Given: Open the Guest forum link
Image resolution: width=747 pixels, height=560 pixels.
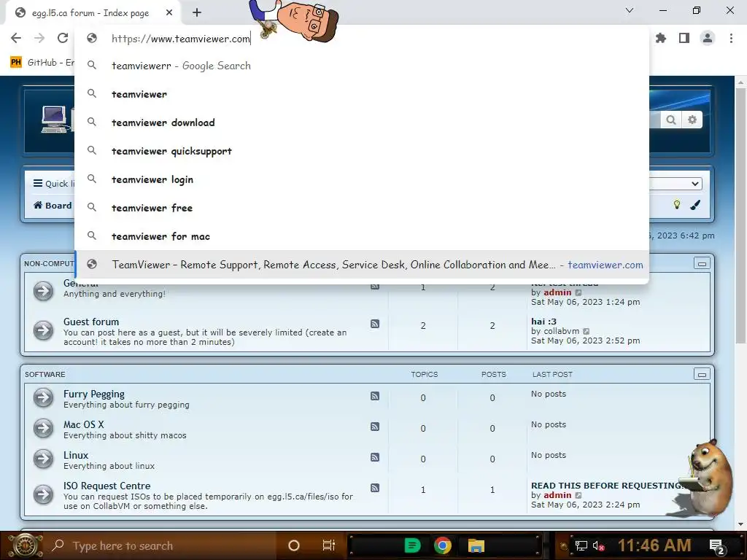Looking at the screenshot, I should coord(91,322).
